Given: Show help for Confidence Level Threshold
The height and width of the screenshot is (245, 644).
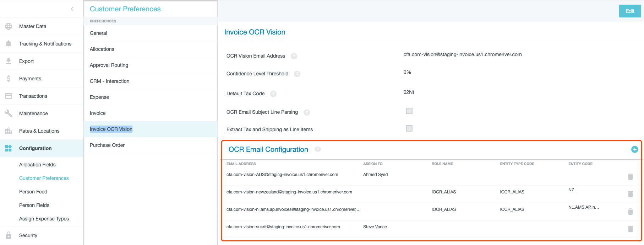Looking at the screenshot, I should [297, 74].
